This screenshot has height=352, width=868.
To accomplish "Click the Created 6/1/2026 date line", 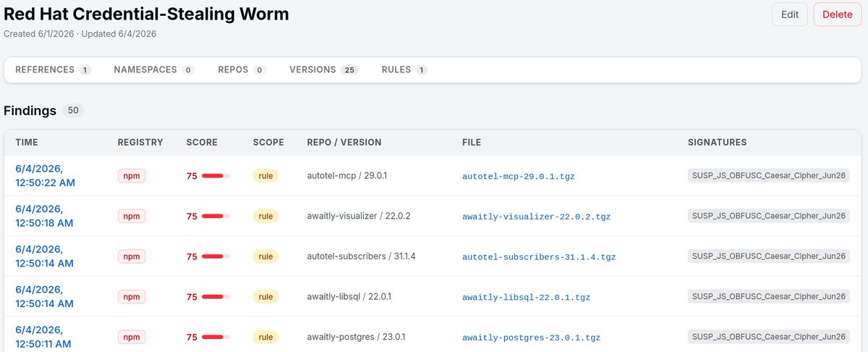I will tap(80, 33).
